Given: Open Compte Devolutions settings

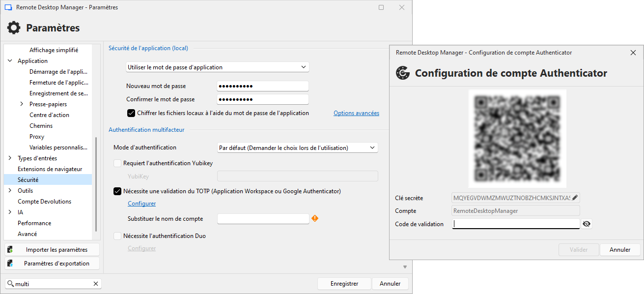Looking at the screenshot, I should coord(44,202).
